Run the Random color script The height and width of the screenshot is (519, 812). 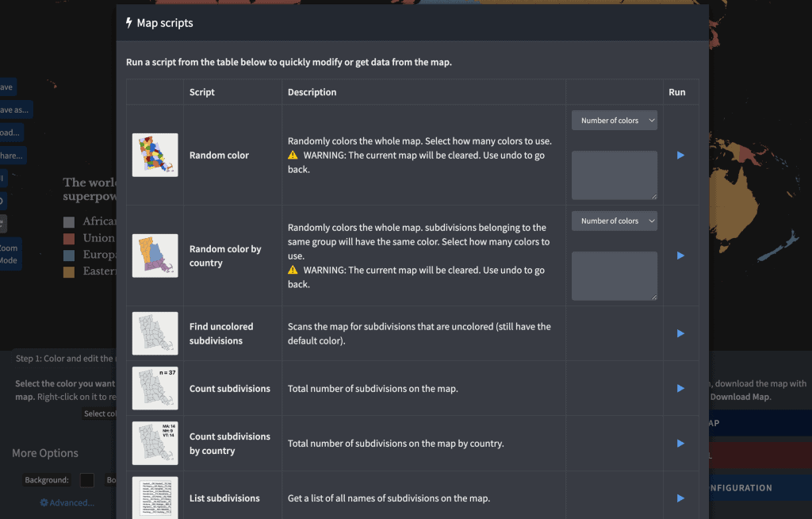(x=680, y=155)
